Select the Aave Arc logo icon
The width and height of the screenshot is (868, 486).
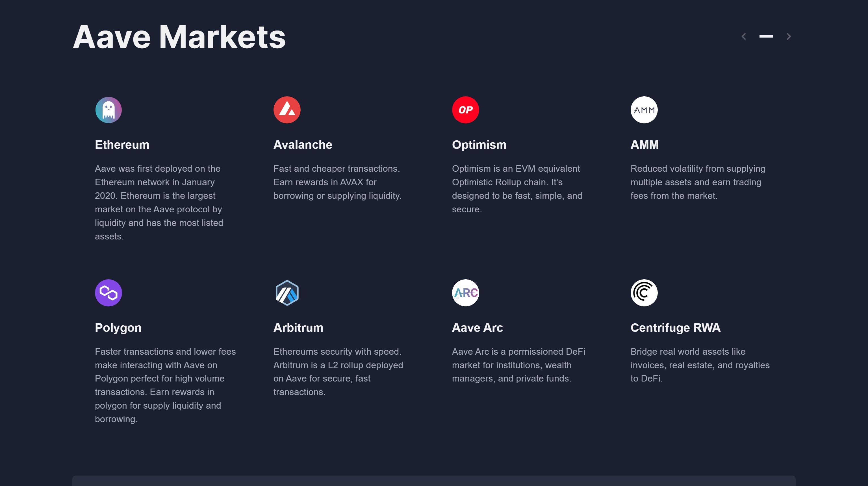[x=465, y=293]
